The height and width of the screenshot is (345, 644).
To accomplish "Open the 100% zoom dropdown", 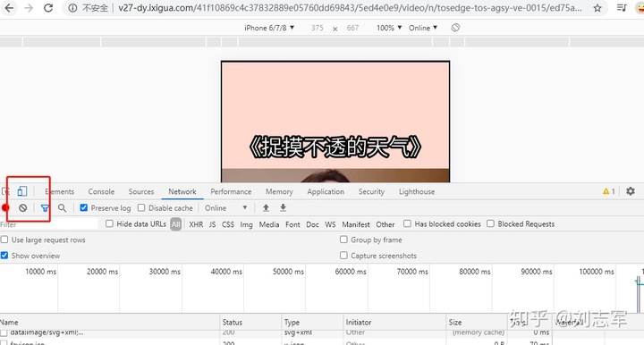I will coord(388,28).
